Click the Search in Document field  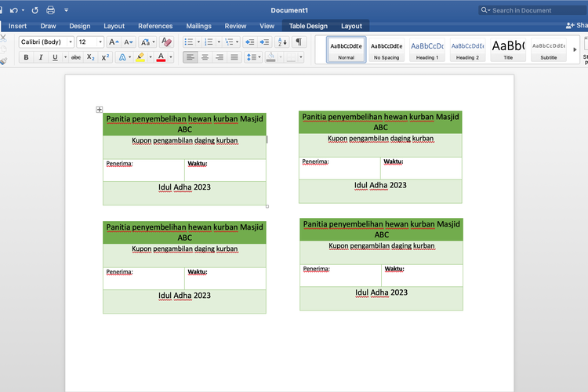pos(532,10)
